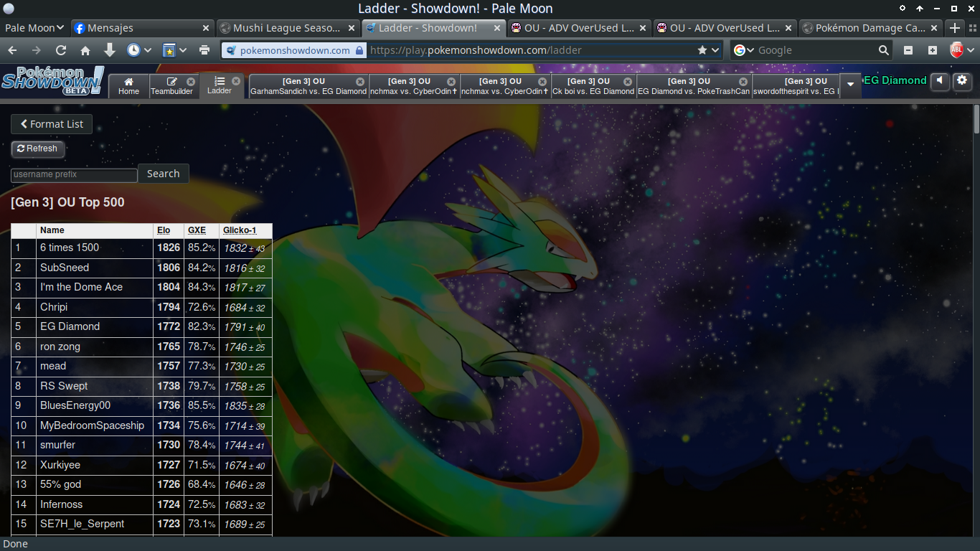Click the Elo value 1738 for RS Swept

169,386
